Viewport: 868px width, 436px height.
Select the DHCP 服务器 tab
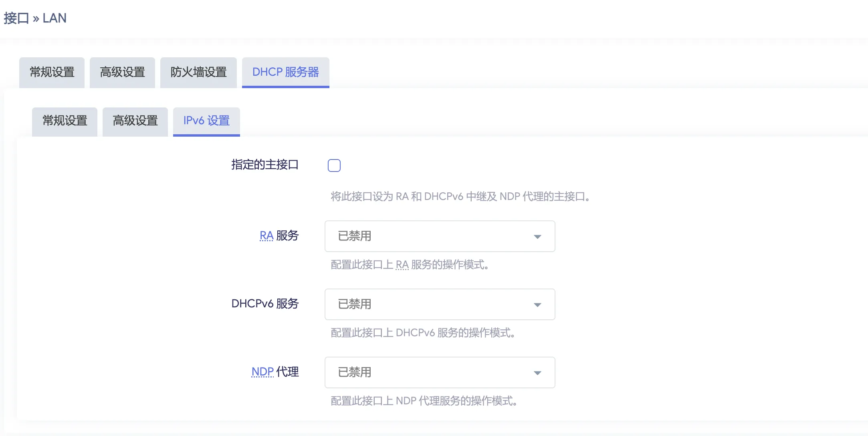pos(285,72)
